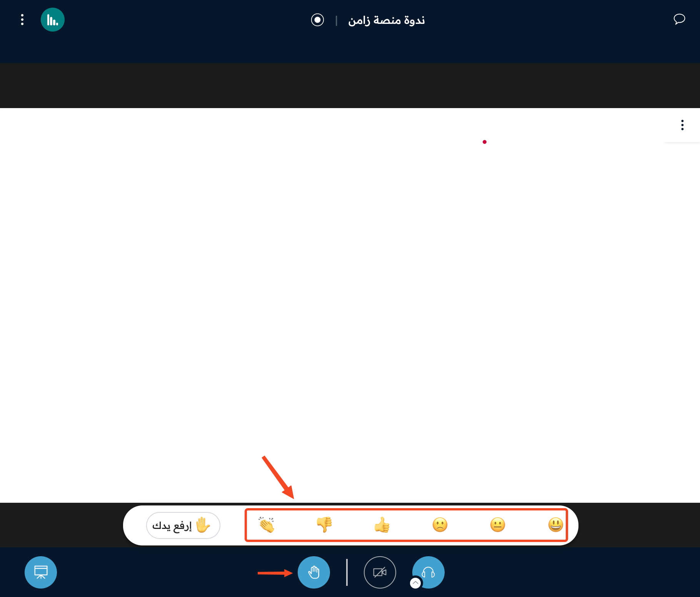
Task: Send the clapping hands reaction
Action: tap(267, 525)
